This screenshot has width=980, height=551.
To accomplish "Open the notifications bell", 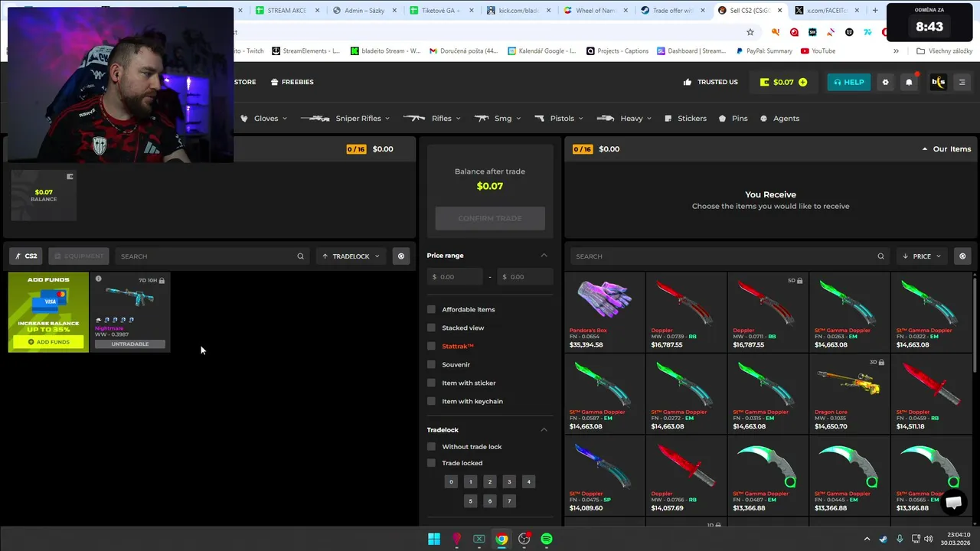I will click(x=910, y=82).
